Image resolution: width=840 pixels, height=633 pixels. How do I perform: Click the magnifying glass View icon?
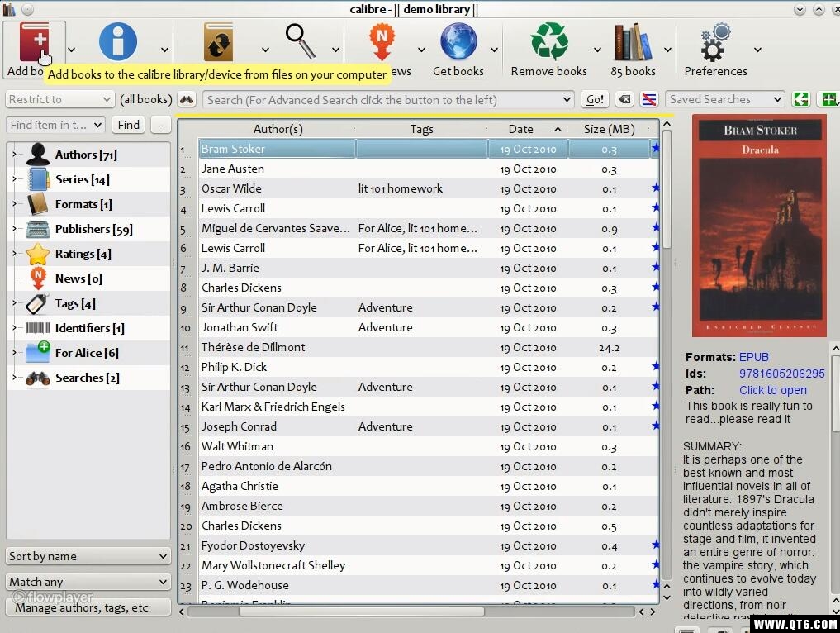(x=300, y=41)
